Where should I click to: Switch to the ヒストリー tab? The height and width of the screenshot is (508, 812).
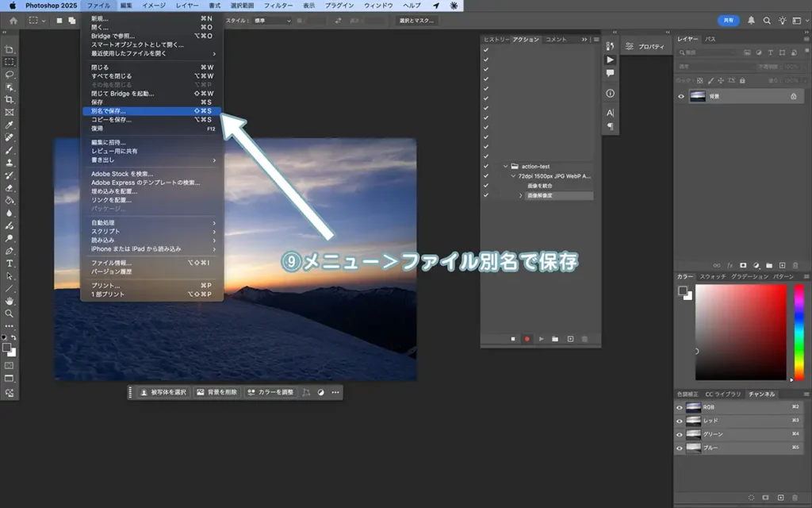pyautogui.click(x=496, y=39)
